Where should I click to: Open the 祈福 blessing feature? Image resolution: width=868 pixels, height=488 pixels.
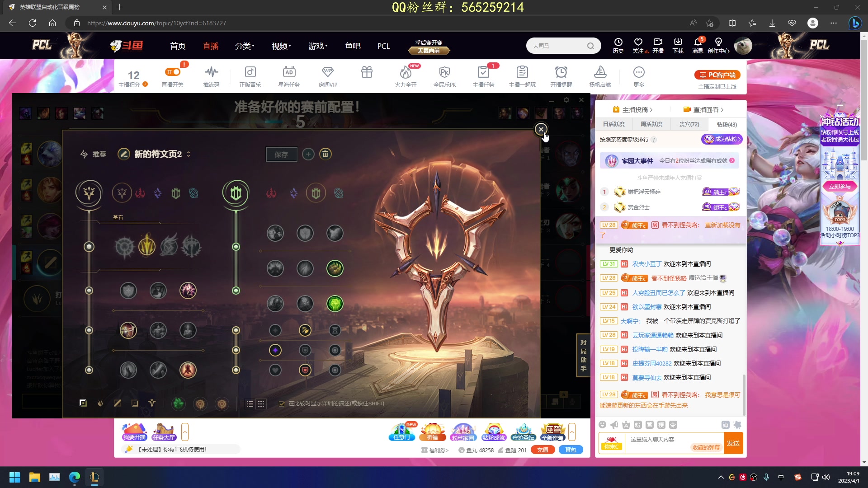pyautogui.click(x=432, y=432)
